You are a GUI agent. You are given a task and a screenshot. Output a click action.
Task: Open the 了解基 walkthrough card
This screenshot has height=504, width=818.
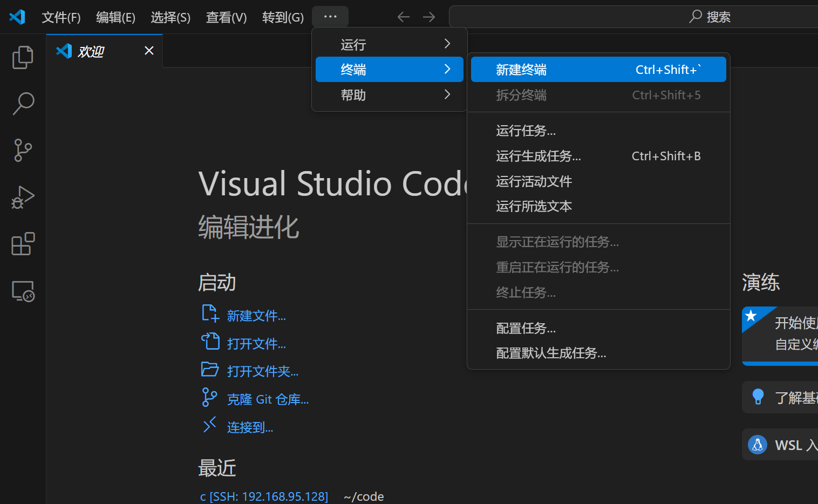[x=780, y=397]
